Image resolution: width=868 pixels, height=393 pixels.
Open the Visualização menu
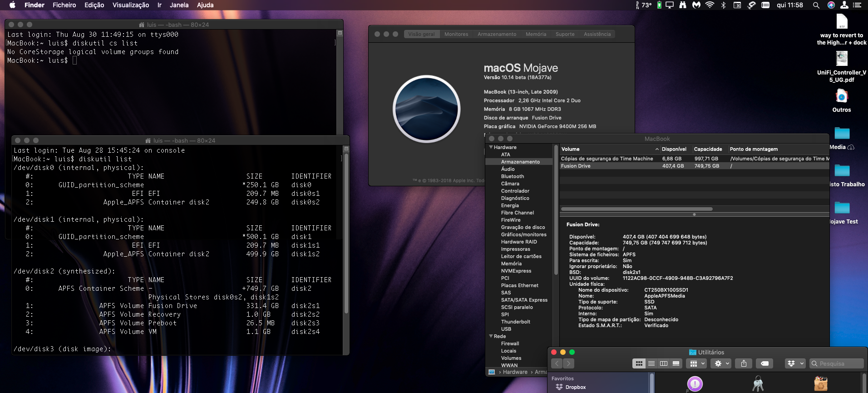[x=131, y=5]
